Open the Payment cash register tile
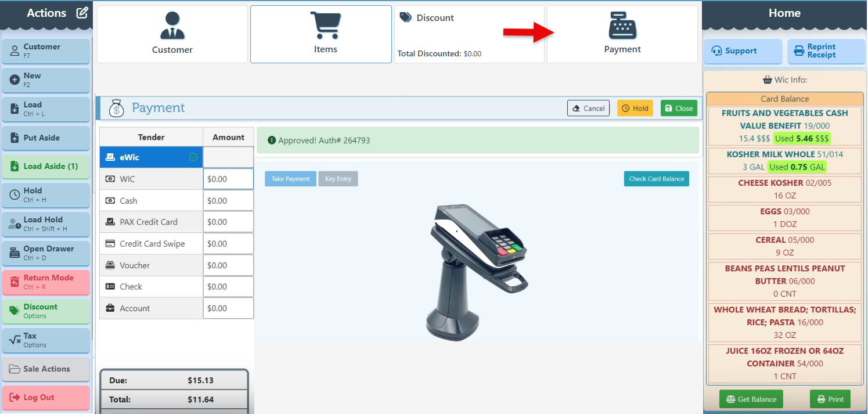The image size is (868, 414). pos(622,34)
